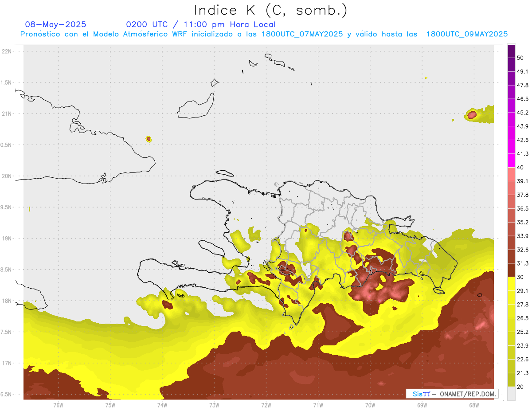532x411 pixels.
Task: Click the '46.5' colorbar value
Action: 522,99
